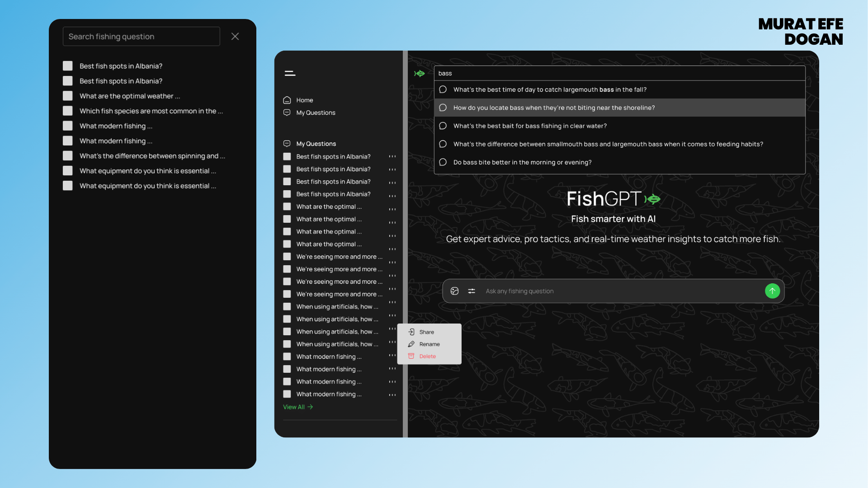Tick the checkbox for 'What are the optimal weather'
Screen dimensions: 868x488
pos(68,96)
